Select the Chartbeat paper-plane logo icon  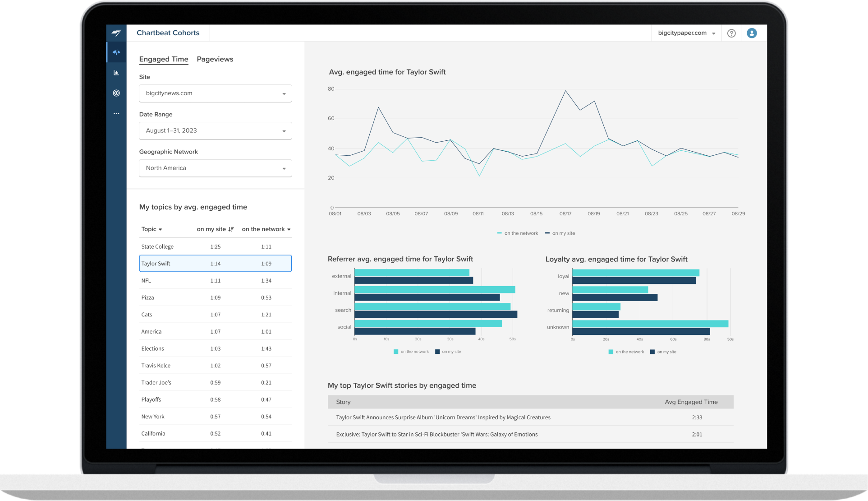point(116,32)
